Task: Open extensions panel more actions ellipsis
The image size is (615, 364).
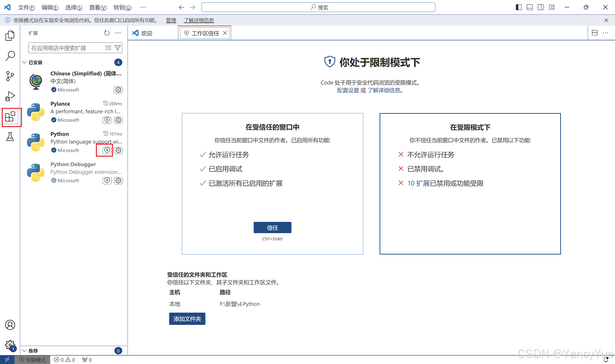Action: [x=118, y=33]
